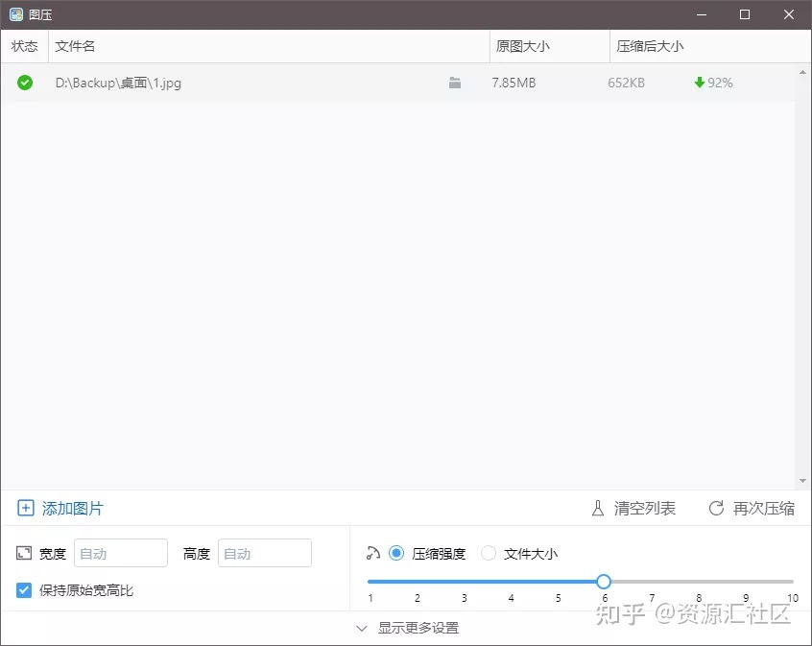Image resolution: width=812 pixels, height=646 pixels.
Task: Select the 压缩强度 radio button
Action: pyautogui.click(x=396, y=553)
